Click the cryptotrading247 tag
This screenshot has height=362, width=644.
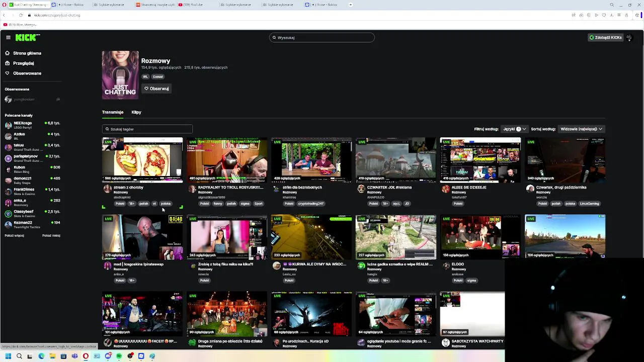click(310, 204)
